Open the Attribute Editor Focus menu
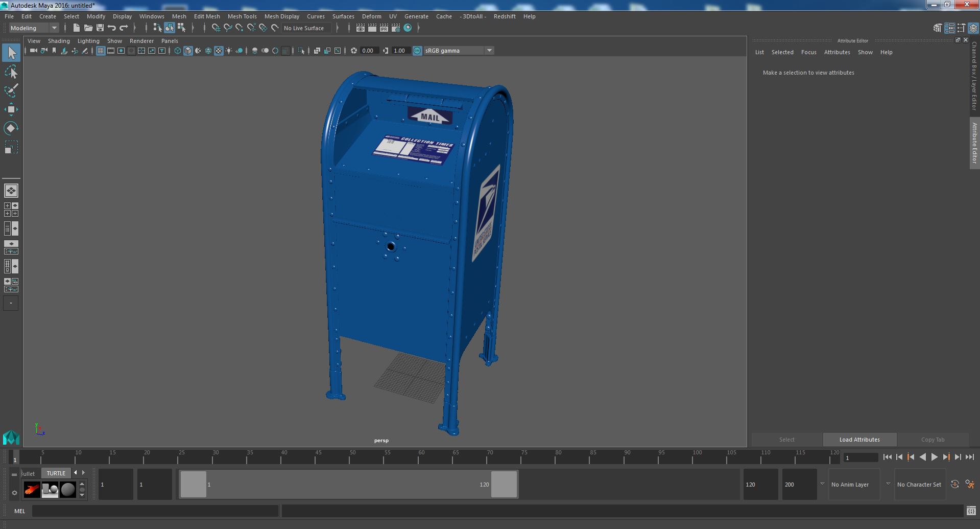This screenshot has height=529, width=980. pos(808,52)
